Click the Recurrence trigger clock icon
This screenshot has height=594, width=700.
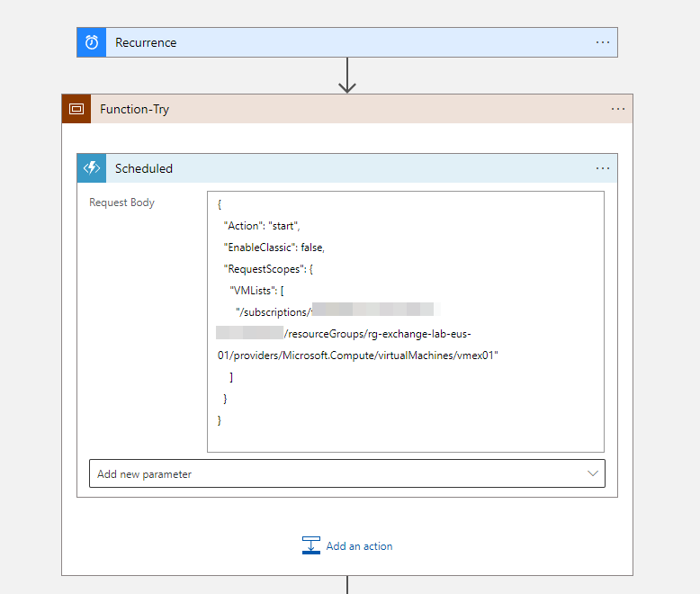pyautogui.click(x=92, y=42)
